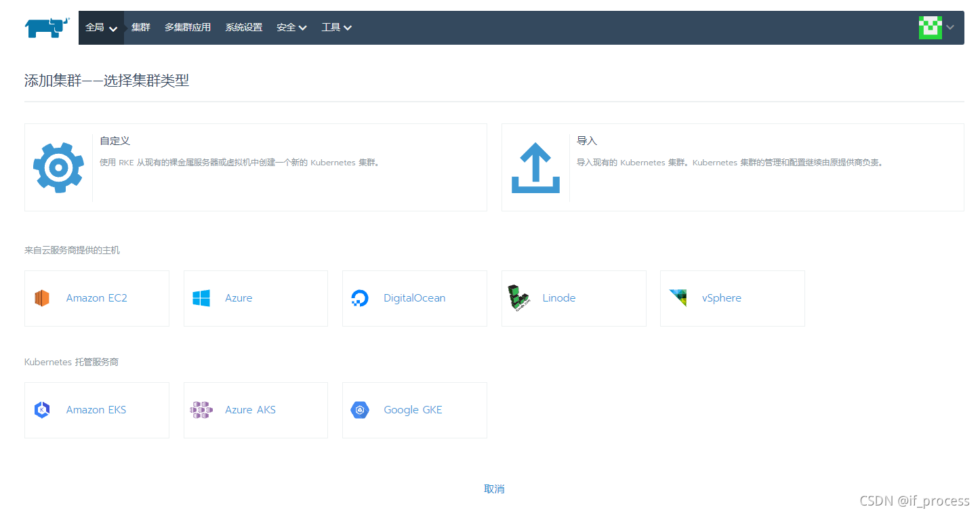Expand the 工具 tools menu
This screenshot has height=515, width=980.
(336, 28)
